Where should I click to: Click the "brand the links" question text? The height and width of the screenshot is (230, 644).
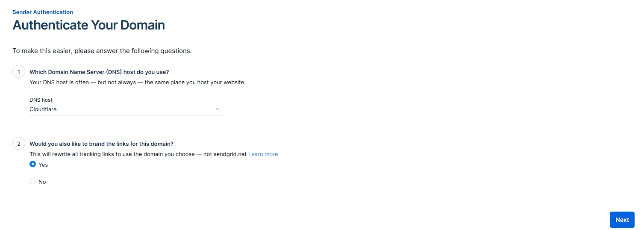101,144
